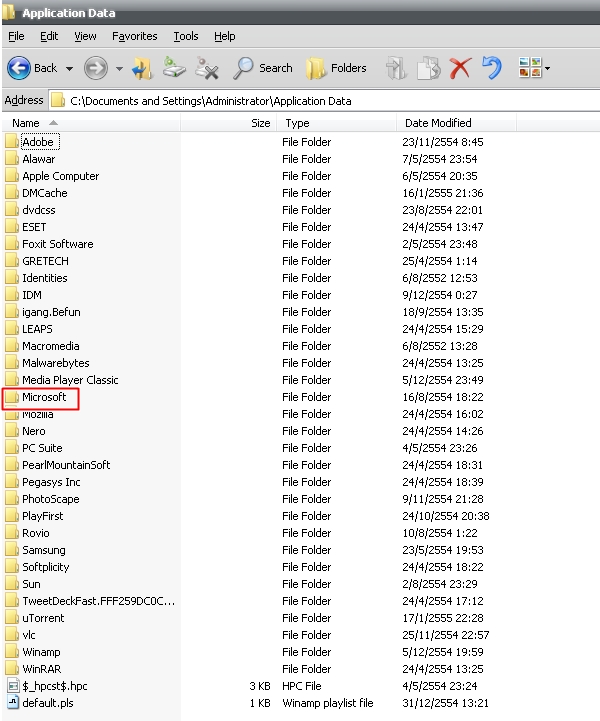
Task: Select the Sun folder
Action: pos(23,584)
